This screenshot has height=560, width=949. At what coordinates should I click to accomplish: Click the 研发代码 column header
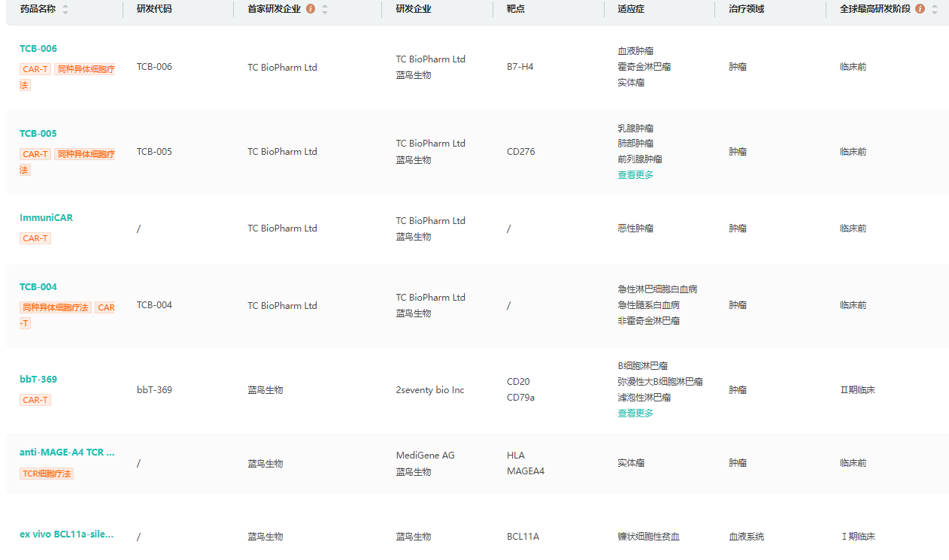154,9
